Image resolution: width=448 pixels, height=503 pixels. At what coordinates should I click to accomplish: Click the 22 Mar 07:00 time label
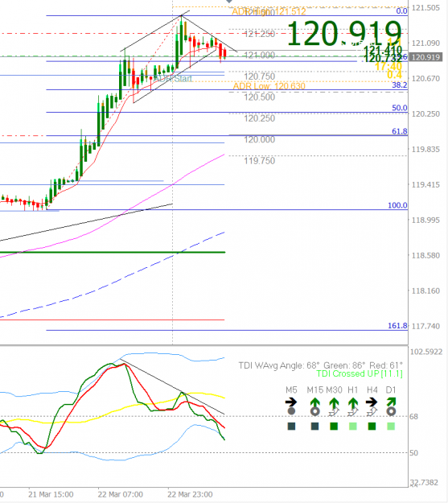pos(121,494)
